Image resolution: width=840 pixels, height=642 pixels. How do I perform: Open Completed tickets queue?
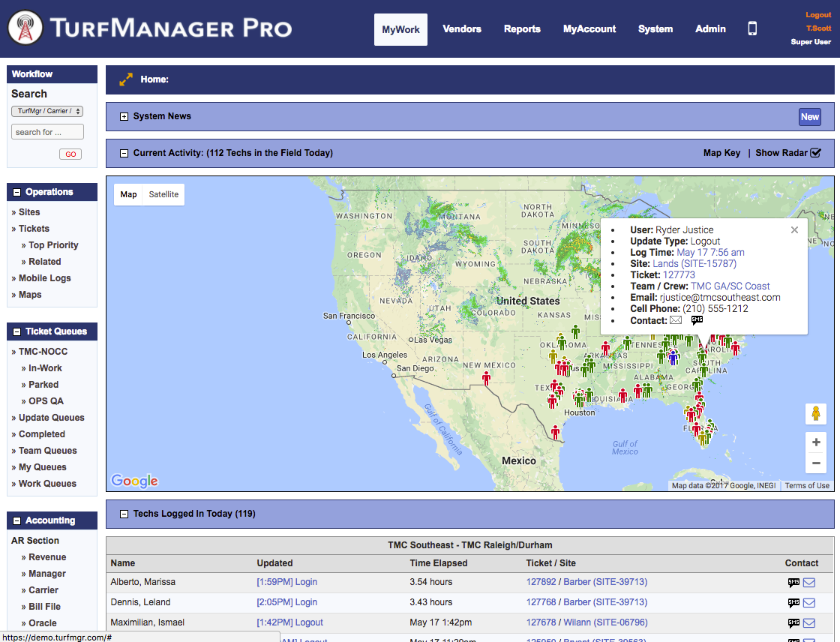tap(42, 434)
